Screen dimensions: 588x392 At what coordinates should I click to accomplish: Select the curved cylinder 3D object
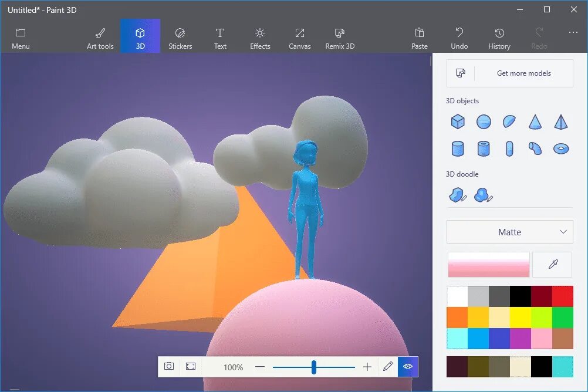(535, 148)
